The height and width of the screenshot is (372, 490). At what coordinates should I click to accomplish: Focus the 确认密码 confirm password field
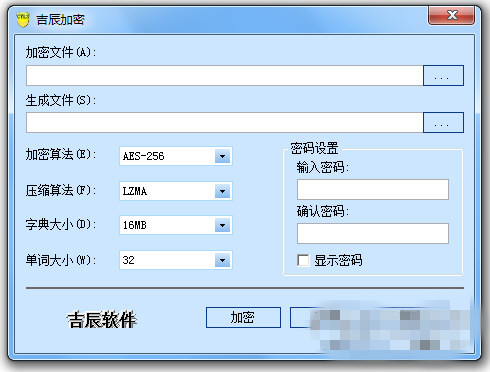[x=373, y=233]
